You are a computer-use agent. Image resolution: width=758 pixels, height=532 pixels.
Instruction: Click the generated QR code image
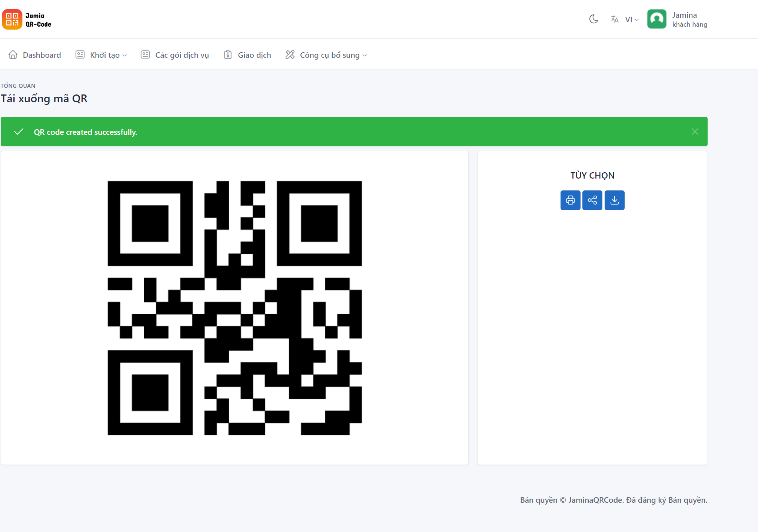click(235, 308)
